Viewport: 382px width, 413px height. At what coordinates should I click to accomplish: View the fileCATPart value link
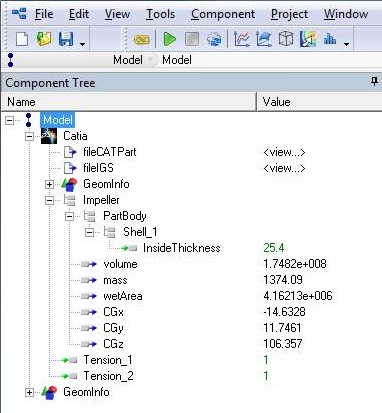tap(284, 152)
